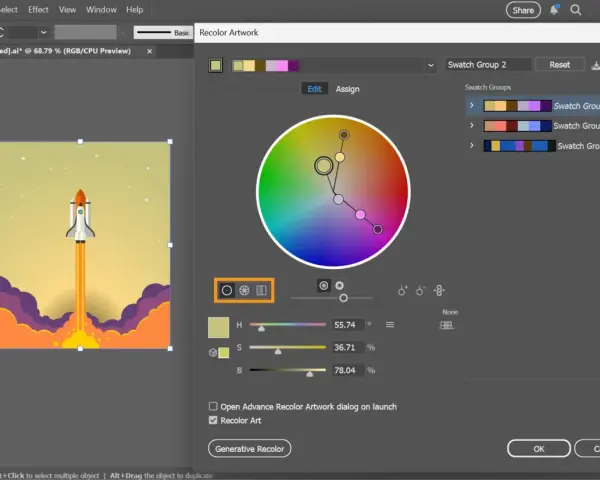The width and height of the screenshot is (600, 480).
Task: Show brightness and hue on wheel icon
Action: (x=339, y=286)
